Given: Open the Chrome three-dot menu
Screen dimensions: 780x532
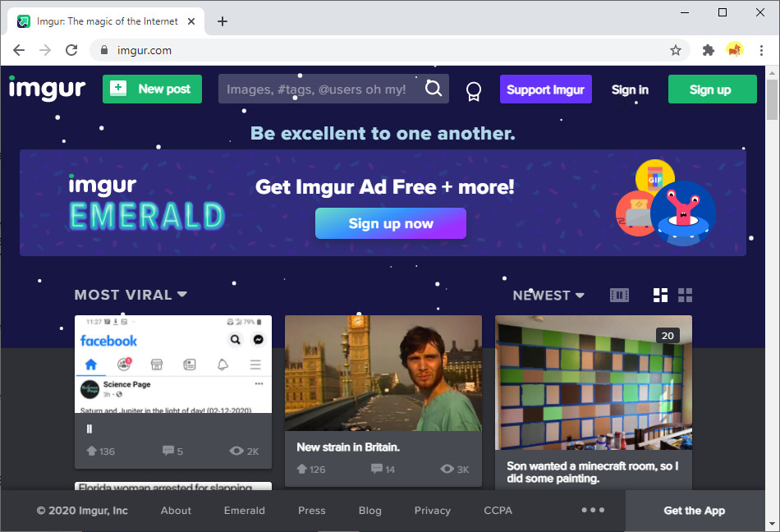Looking at the screenshot, I should (761, 50).
